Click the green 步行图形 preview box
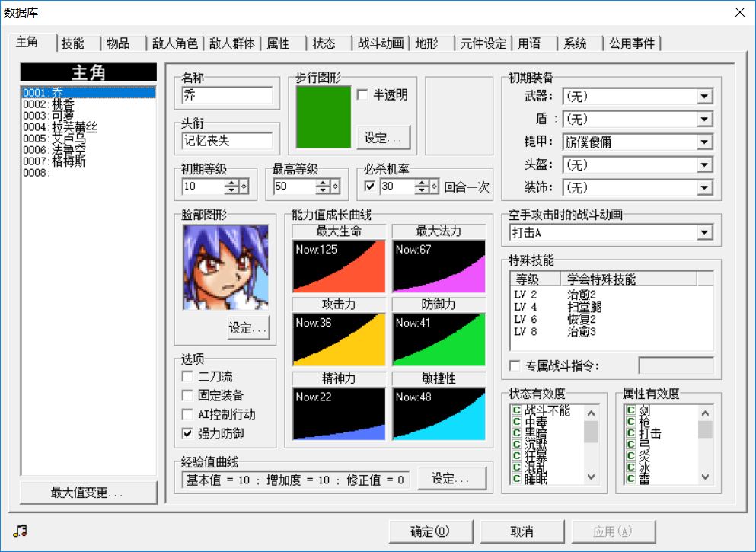 (x=324, y=116)
